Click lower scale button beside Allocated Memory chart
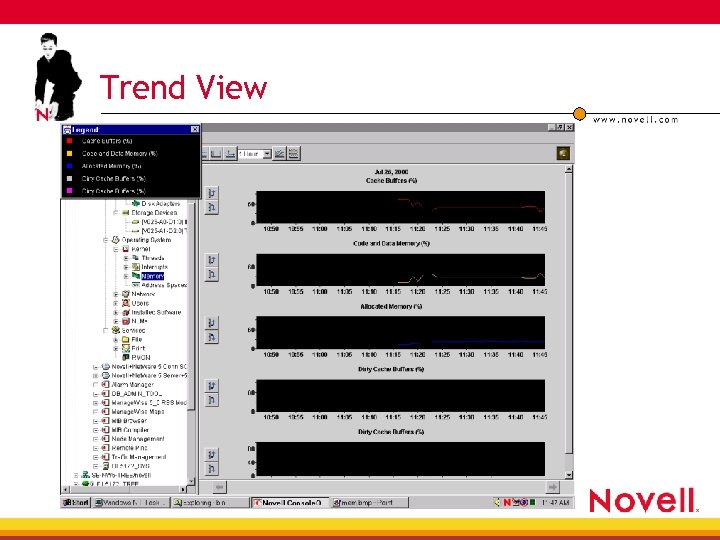The height and width of the screenshot is (540, 720). (x=211, y=337)
